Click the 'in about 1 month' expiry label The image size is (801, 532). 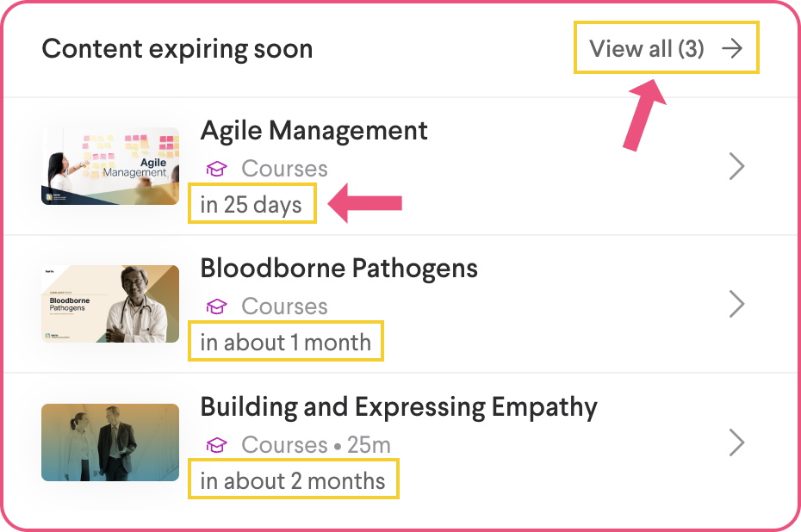tap(285, 342)
